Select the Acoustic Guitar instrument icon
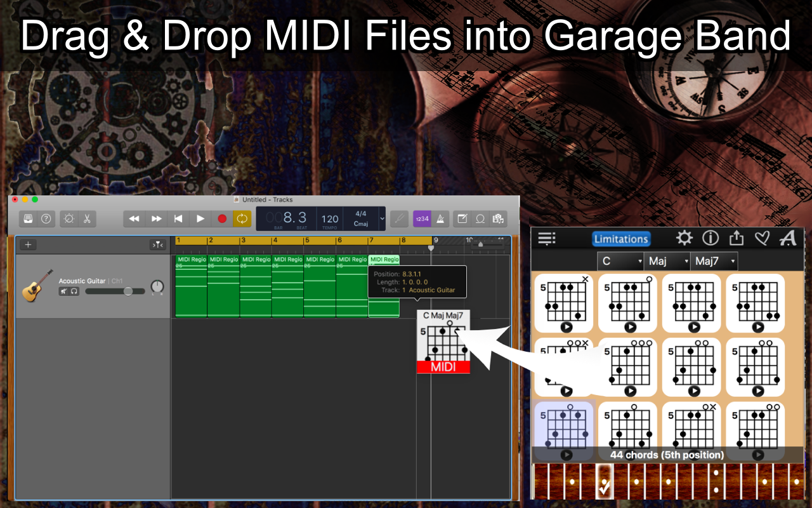Screen dimensions: 812x508 37,285
